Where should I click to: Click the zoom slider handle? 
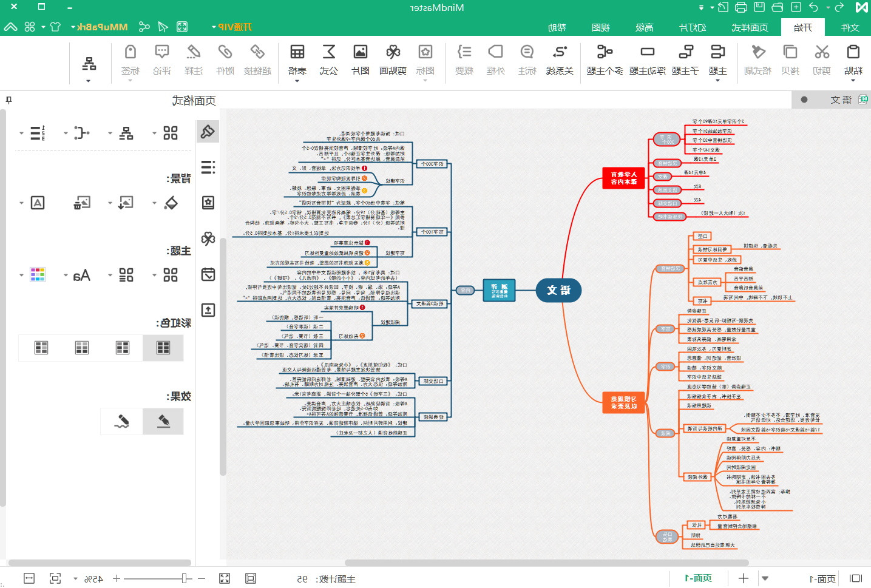tap(185, 578)
